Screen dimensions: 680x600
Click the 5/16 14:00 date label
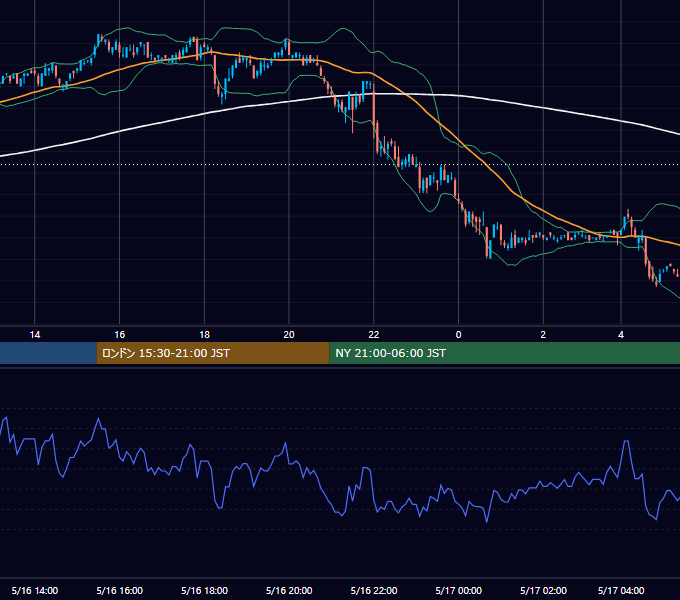click(x=35, y=590)
